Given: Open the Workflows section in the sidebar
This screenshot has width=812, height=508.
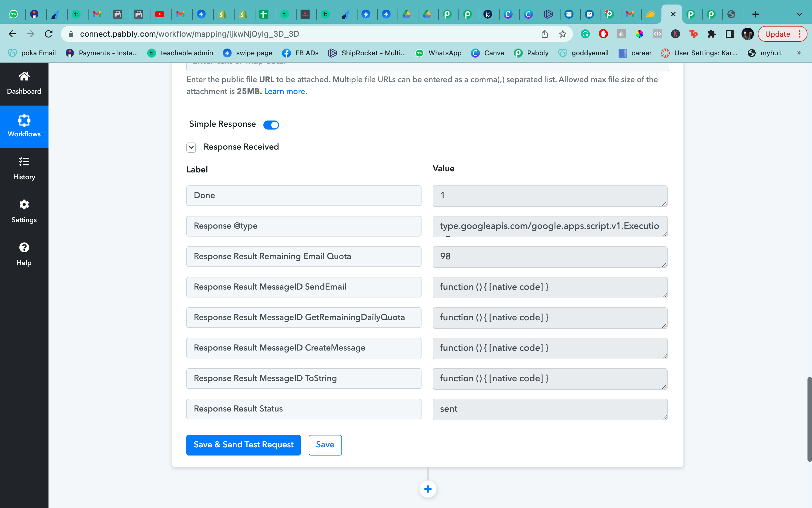Looking at the screenshot, I should click(x=24, y=127).
